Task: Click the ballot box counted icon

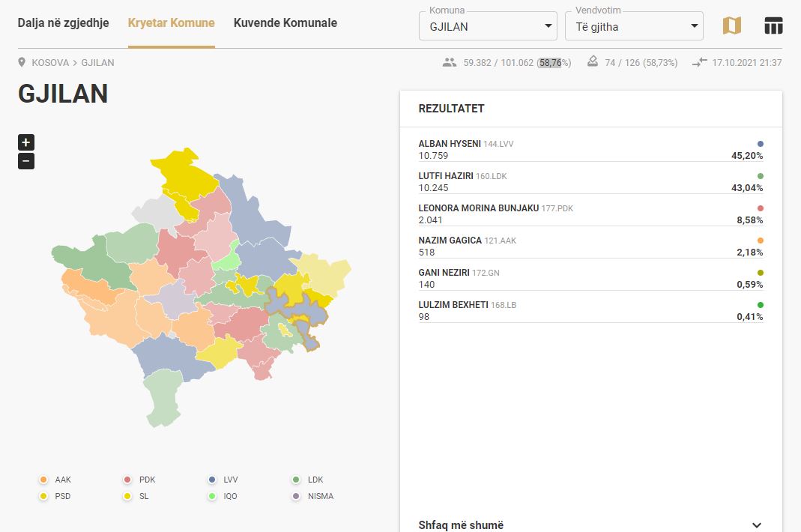Action: (x=593, y=63)
